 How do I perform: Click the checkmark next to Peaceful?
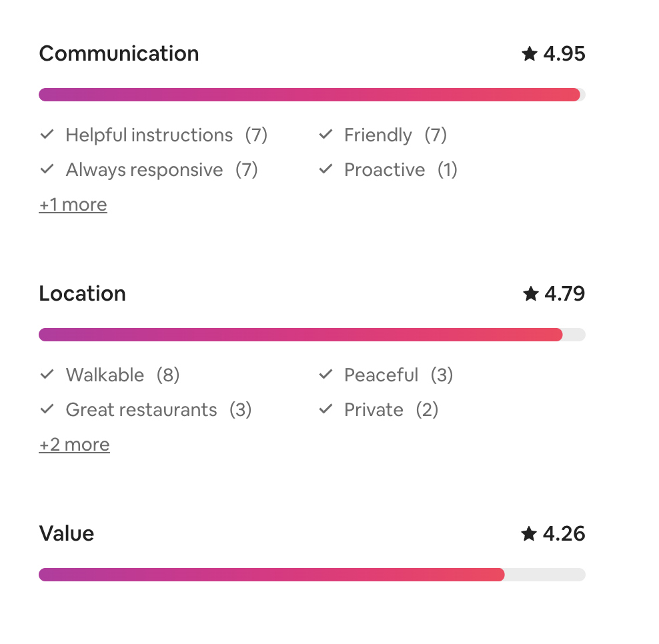coord(325,375)
